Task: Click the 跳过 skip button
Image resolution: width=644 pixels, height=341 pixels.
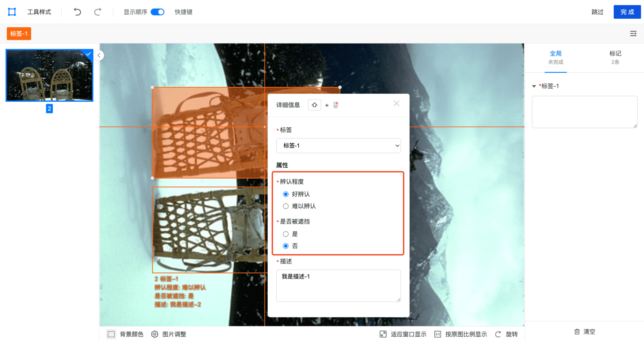Action: (598, 12)
